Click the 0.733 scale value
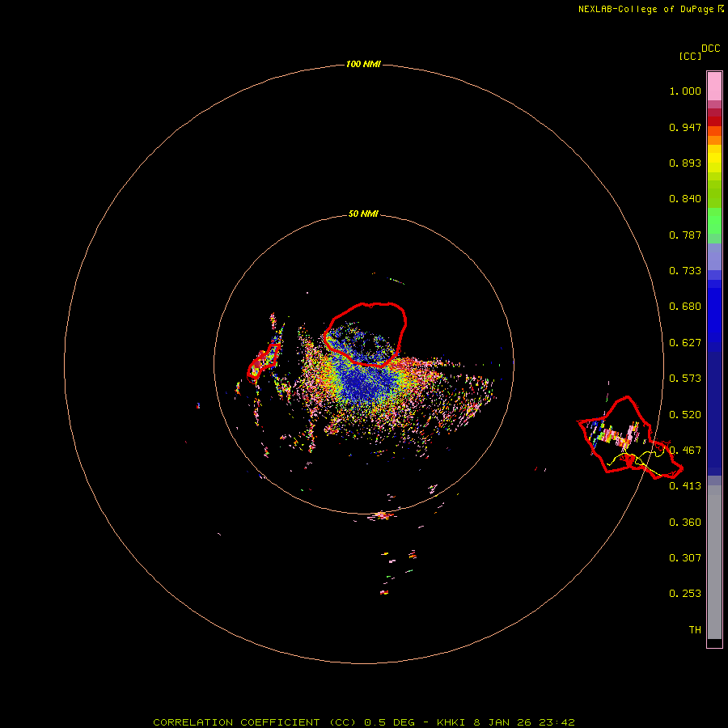The width and height of the screenshot is (728, 728). click(685, 271)
